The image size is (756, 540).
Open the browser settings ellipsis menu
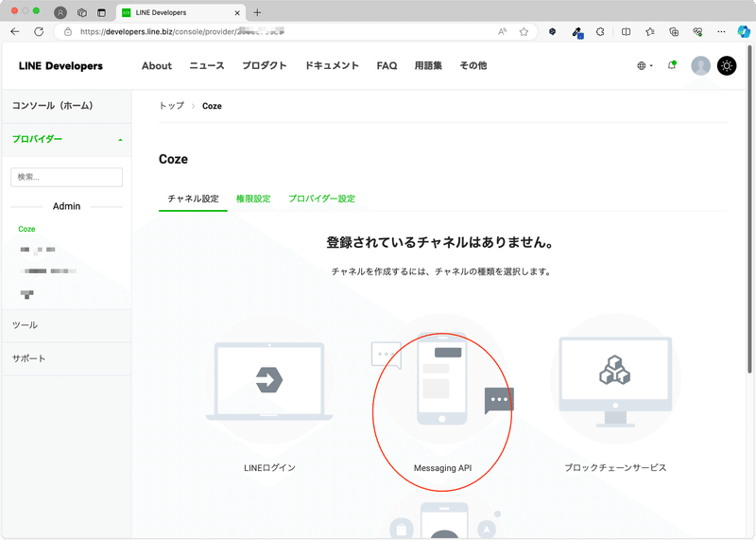point(721,32)
